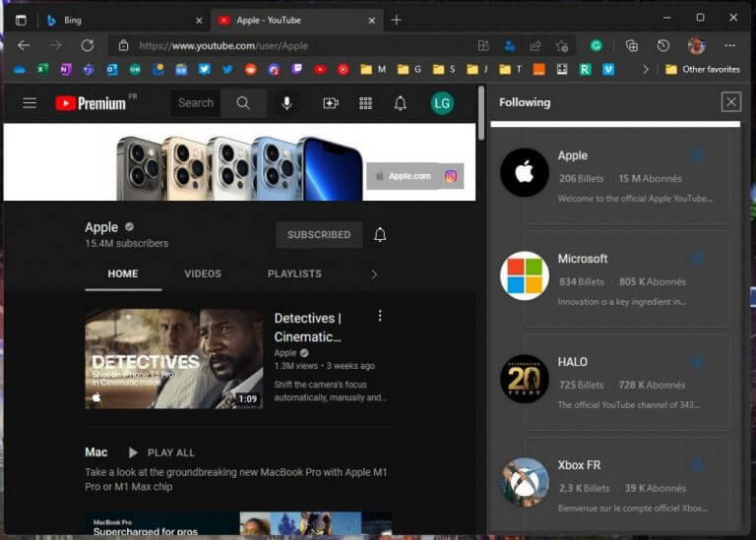Open the Excel bookmark
This screenshot has width=756, height=540.
click(x=42, y=70)
